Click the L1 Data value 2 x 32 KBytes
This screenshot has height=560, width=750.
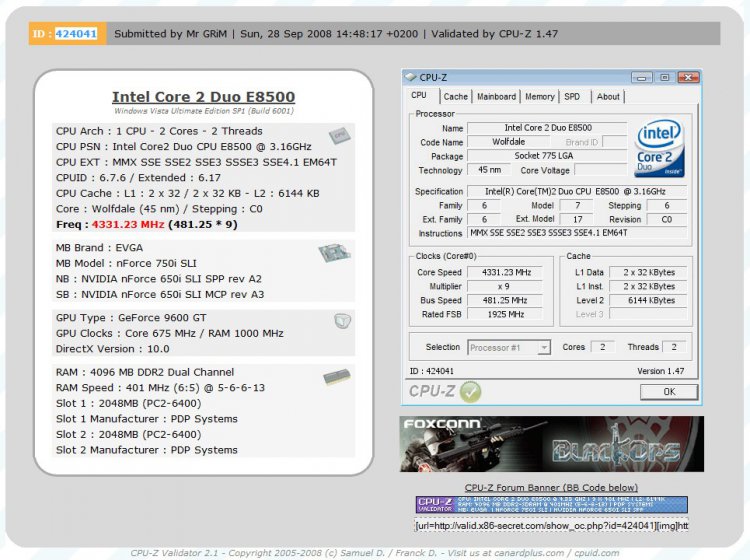tap(649, 272)
